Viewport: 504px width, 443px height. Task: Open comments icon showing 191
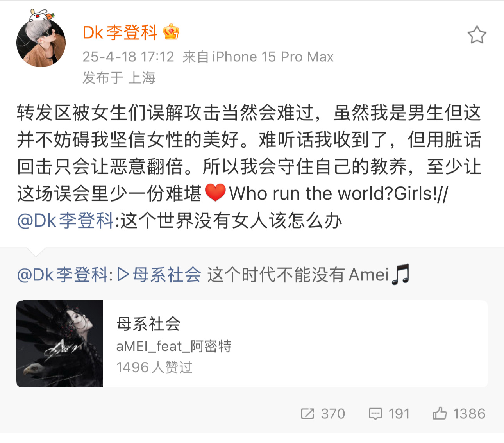[x=375, y=413]
